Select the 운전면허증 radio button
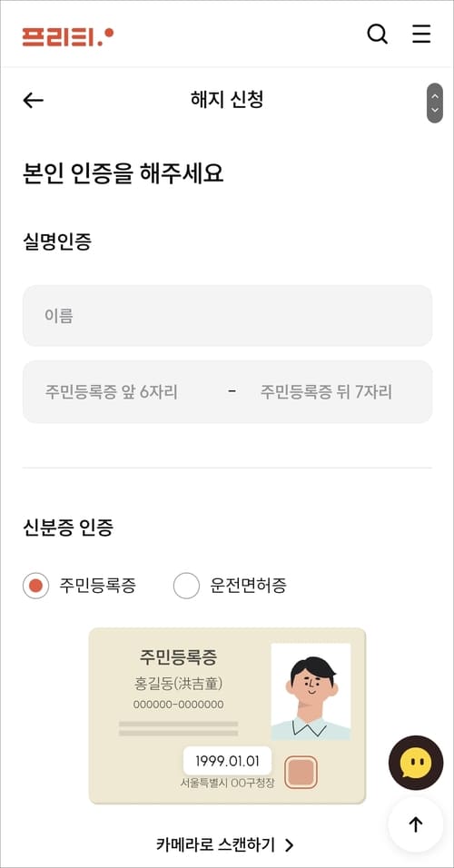Viewport: 454px width, 868px height. click(186, 586)
